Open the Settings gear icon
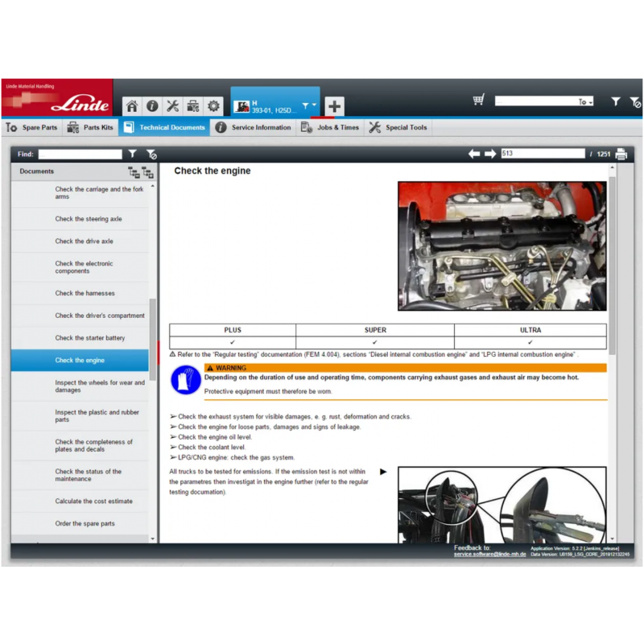This screenshot has width=644, height=644. pyautogui.click(x=213, y=105)
